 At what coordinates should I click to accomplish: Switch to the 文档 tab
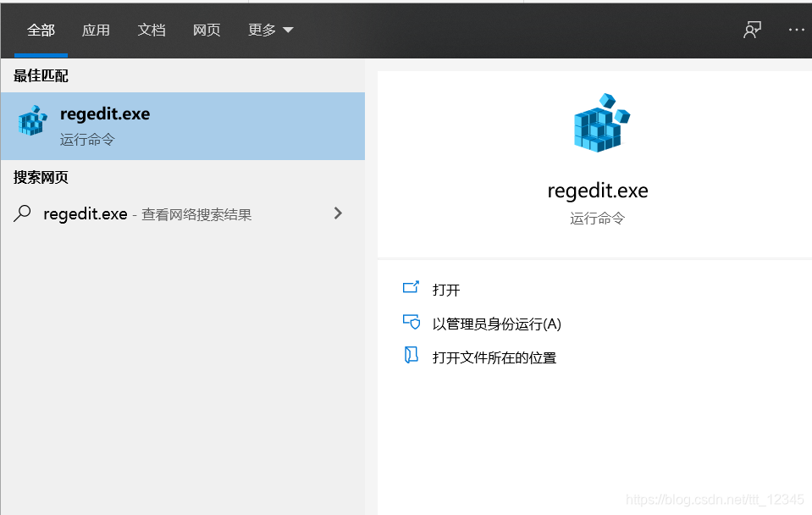click(152, 30)
